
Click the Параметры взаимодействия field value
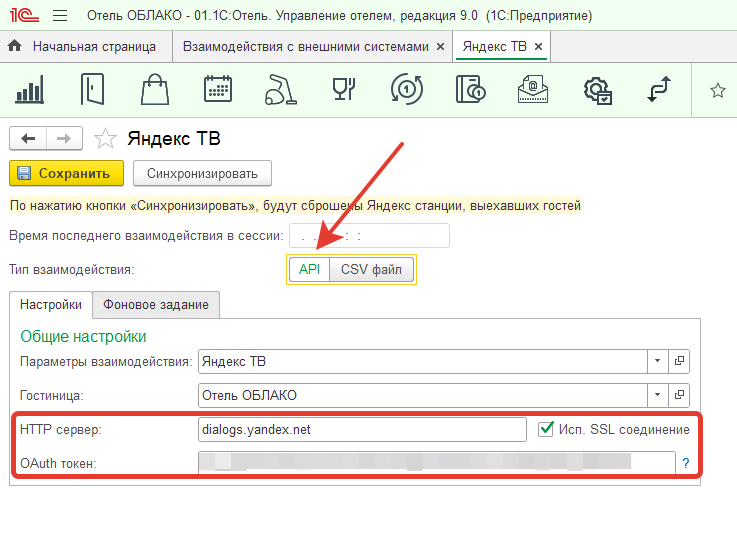[423, 361]
